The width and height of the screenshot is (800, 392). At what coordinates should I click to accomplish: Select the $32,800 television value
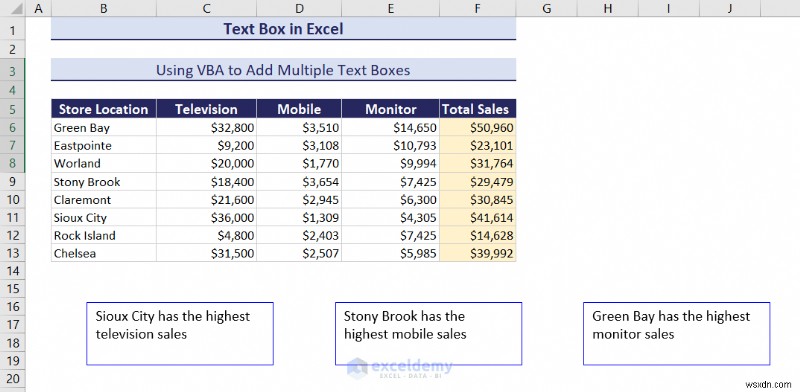[x=206, y=128]
